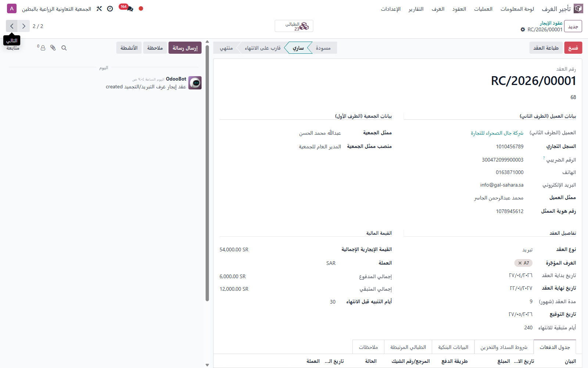Set status to near expiry (قارب على الانتهاء)
The height and width of the screenshot is (368, 588).
pyautogui.click(x=262, y=48)
